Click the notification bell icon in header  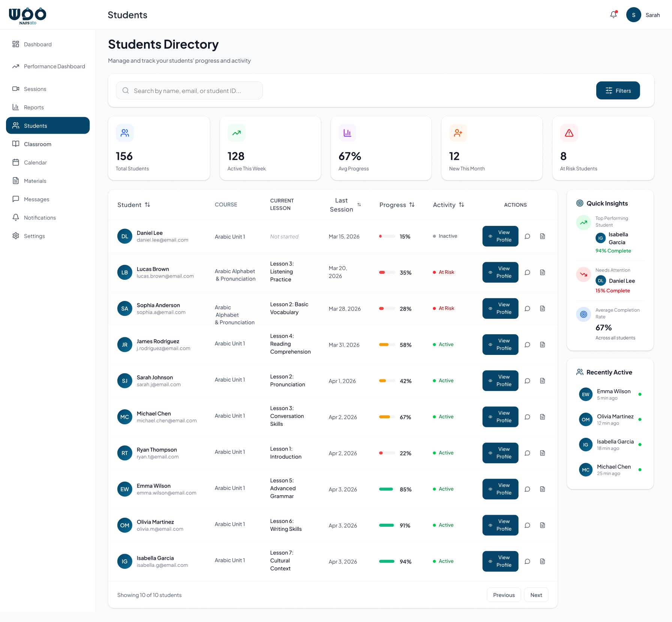point(613,15)
